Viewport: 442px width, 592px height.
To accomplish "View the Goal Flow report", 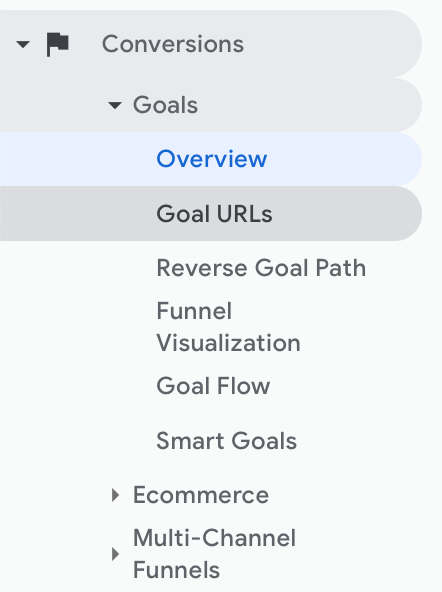I will [213, 386].
